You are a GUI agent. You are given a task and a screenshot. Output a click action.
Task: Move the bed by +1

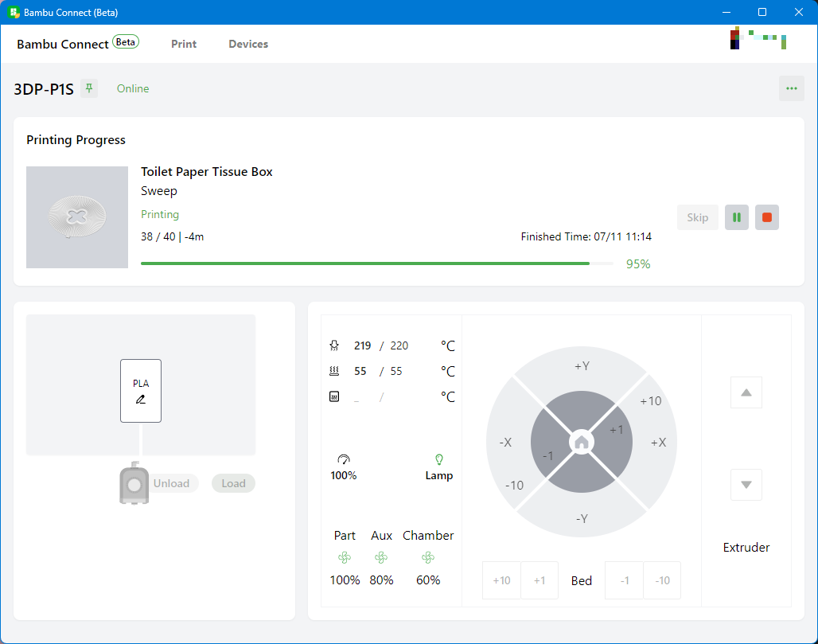click(x=539, y=580)
